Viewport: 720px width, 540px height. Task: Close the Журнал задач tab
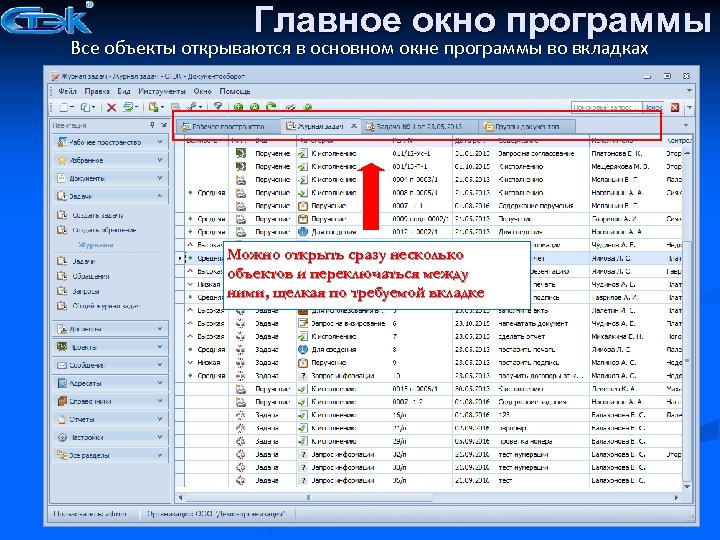tap(354, 126)
